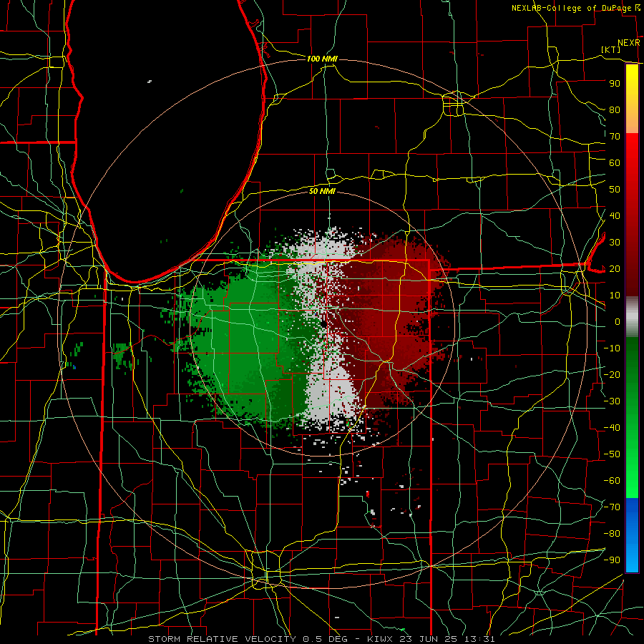Click the 50 value on the velocity scale

615,190
